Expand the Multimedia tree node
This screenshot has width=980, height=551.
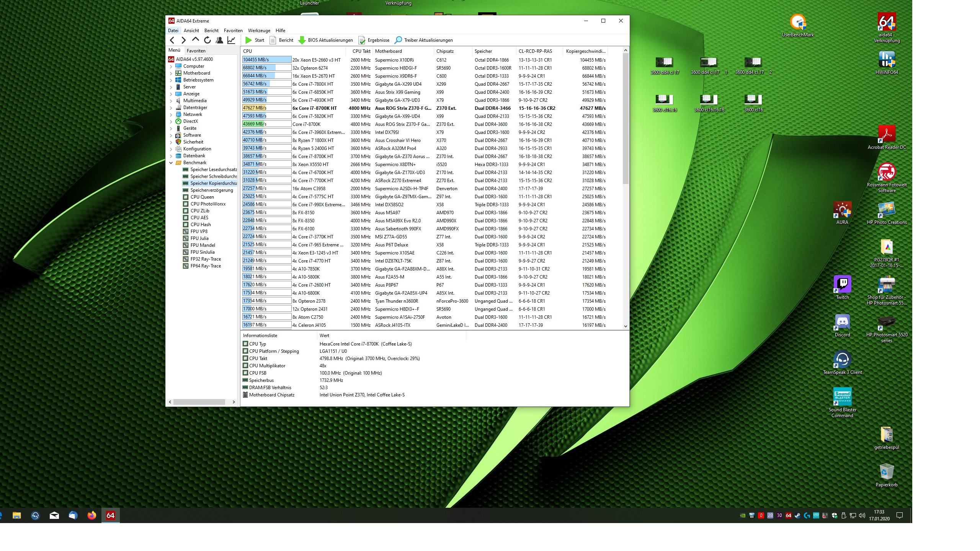click(x=171, y=101)
